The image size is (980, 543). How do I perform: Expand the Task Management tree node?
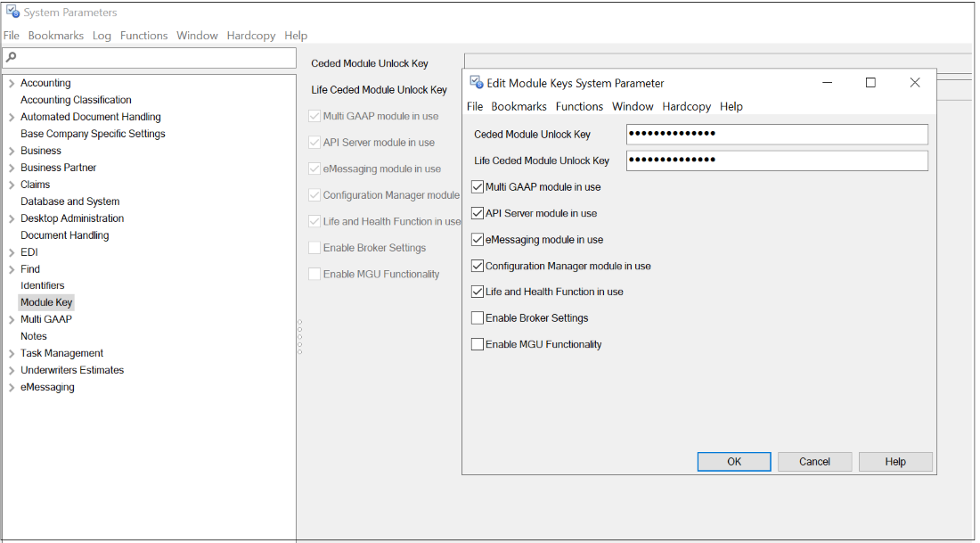[x=11, y=354]
